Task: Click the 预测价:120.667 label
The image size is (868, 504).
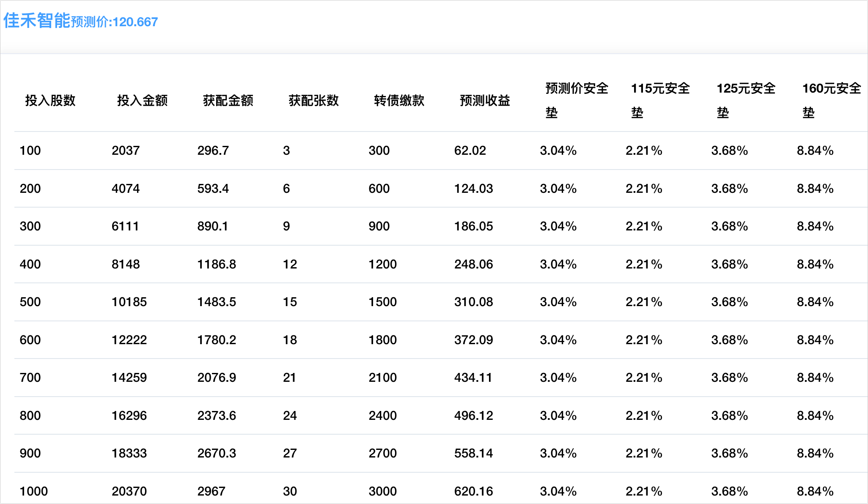Action: (x=115, y=22)
